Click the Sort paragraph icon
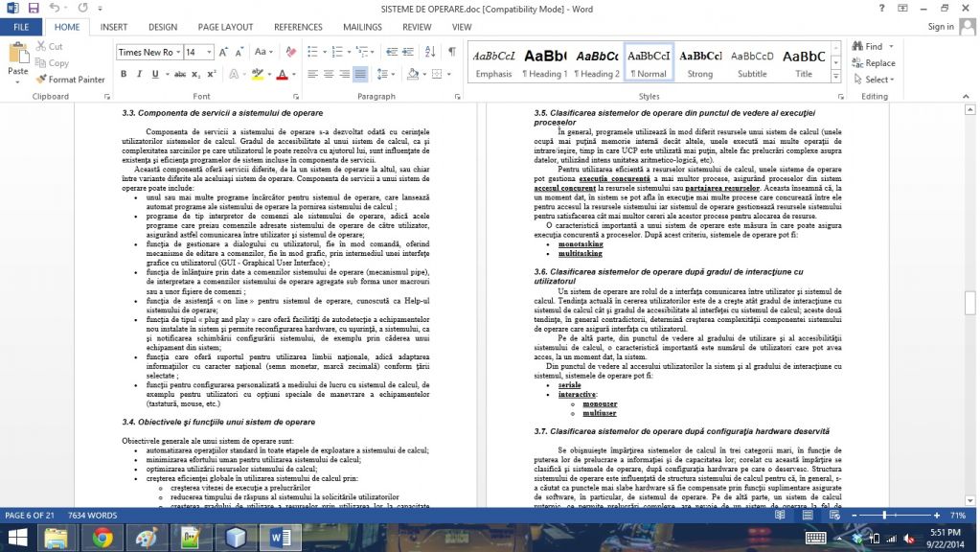980x552 pixels. click(x=427, y=52)
